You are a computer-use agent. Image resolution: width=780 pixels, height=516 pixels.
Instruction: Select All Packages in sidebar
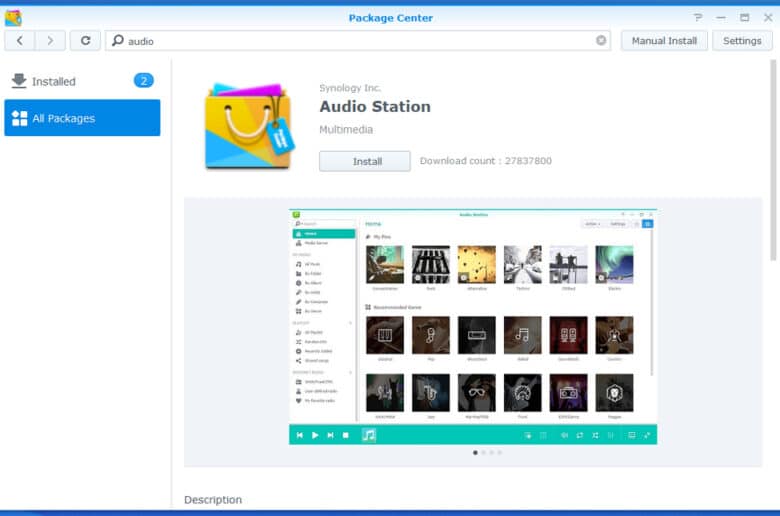click(x=82, y=118)
